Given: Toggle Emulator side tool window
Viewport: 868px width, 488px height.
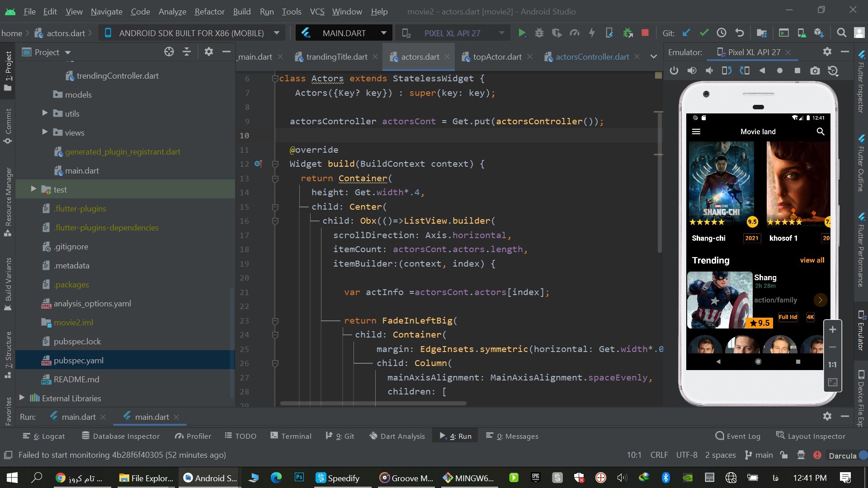Looking at the screenshot, I should 861,332.
